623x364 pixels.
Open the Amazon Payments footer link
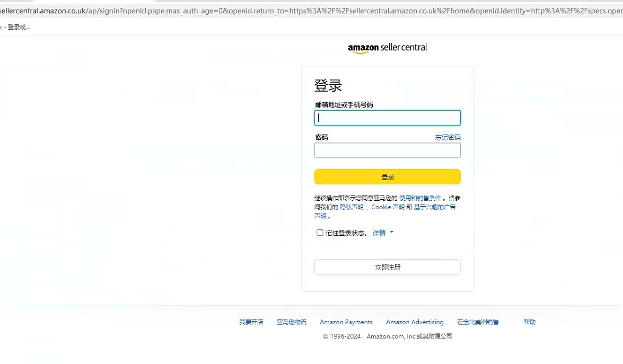346,322
